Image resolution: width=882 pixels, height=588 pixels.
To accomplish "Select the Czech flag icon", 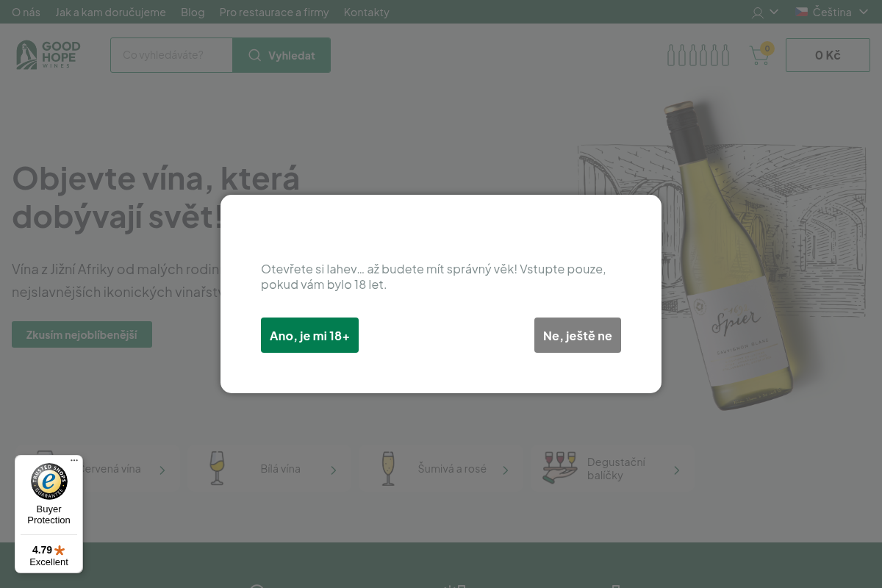I will coord(802,12).
